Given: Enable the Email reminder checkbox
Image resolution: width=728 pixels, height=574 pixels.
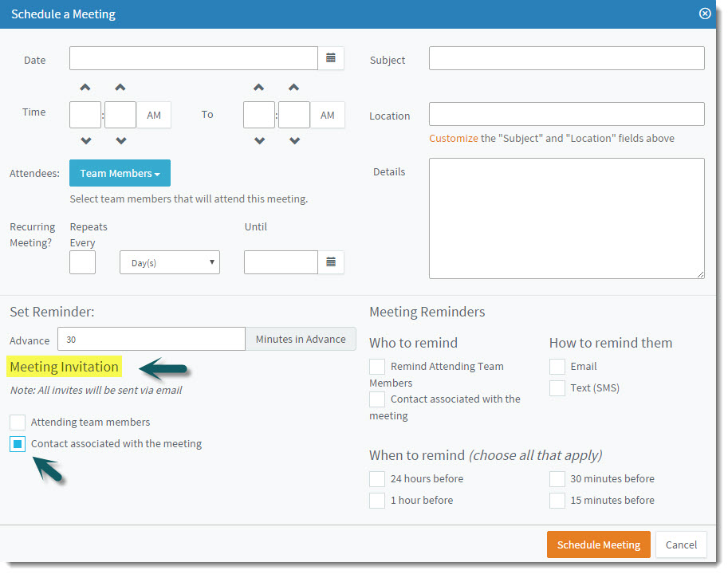Looking at the screenshot, I should pyautogui.click(x=557, y=367).
